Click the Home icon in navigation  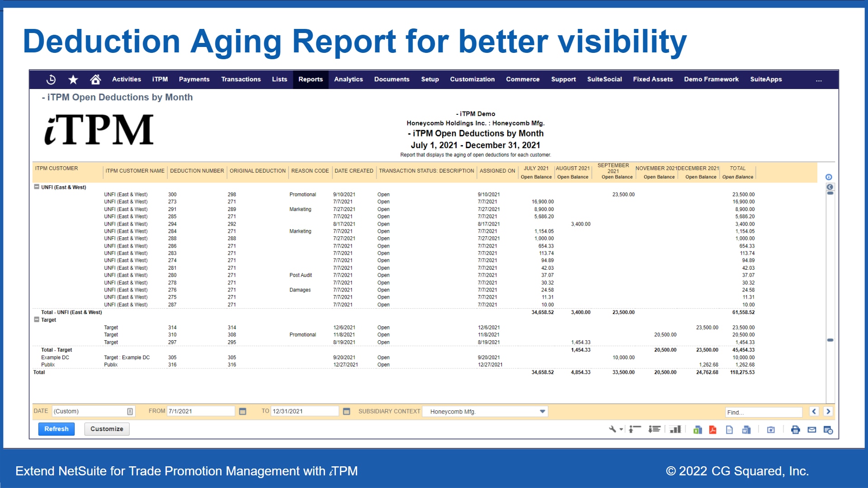pyautogui.click(x=95, y=80)
